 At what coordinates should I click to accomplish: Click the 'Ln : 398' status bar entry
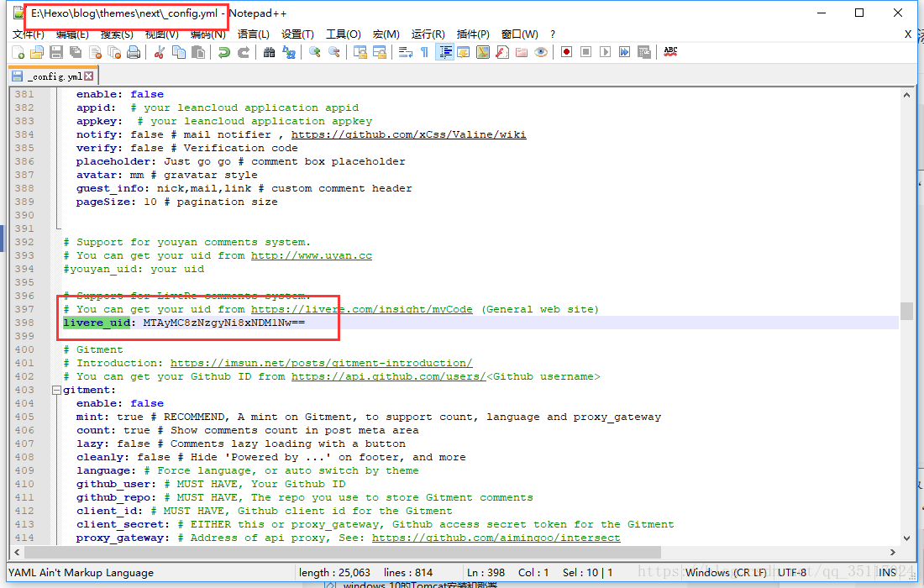tap(486, 572)
